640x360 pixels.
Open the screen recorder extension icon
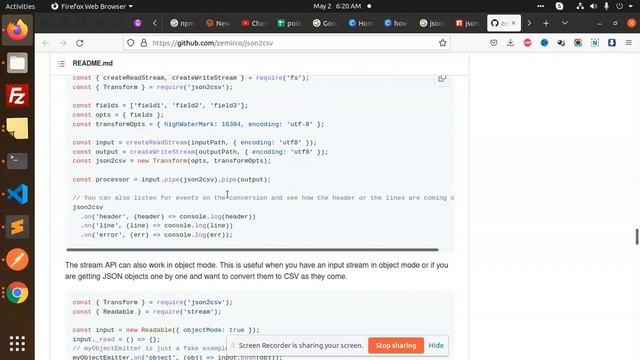[x=578, y=43]
